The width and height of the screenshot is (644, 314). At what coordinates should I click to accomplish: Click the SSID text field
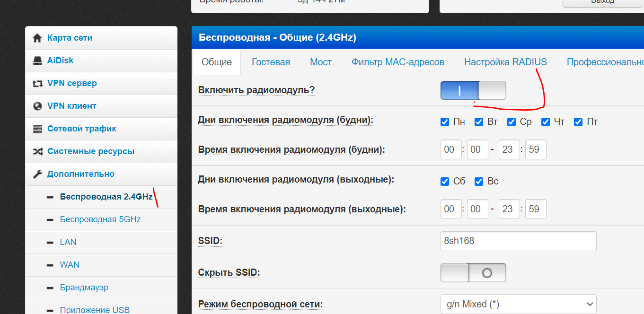pos(518,241)
